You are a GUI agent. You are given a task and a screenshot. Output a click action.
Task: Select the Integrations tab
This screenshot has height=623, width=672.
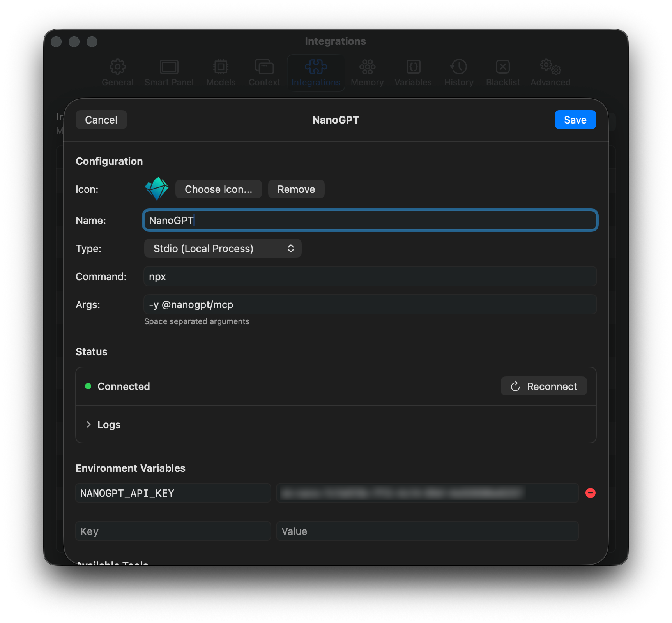click(x=316, y=73)
